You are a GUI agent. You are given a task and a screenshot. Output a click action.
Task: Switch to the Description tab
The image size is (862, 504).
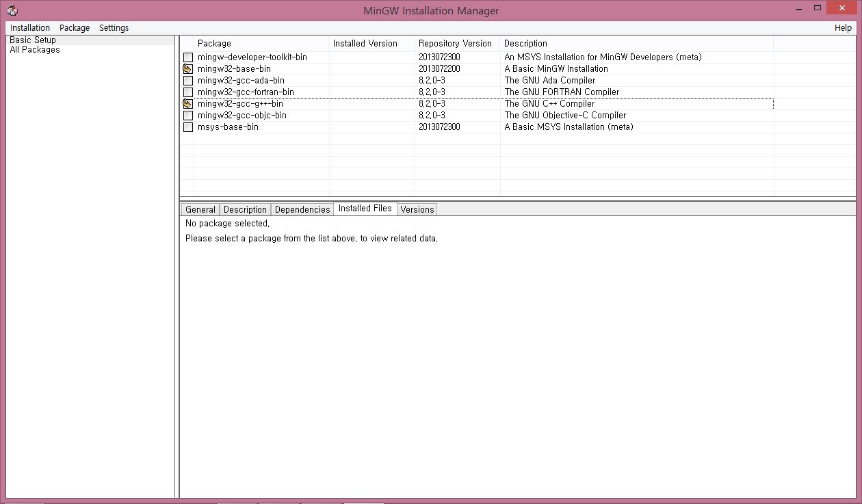coord(245,209)
